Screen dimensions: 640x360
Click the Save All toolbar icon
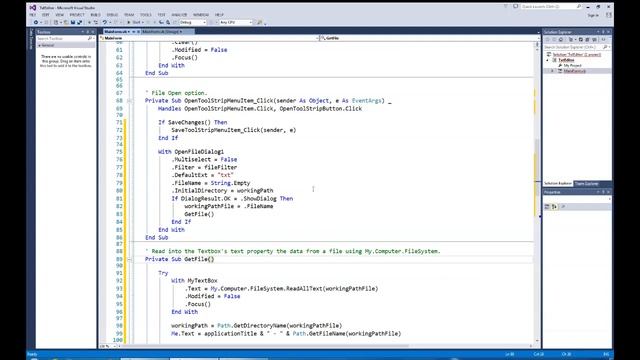click(79, 22)
